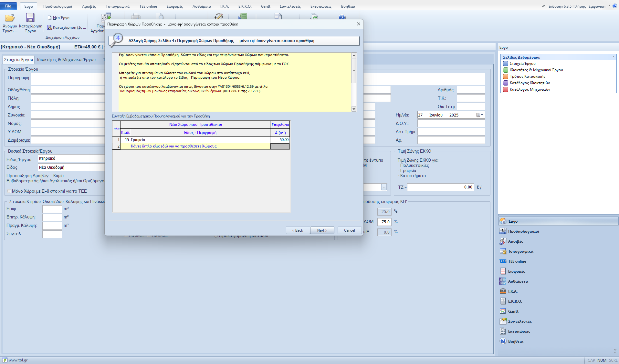Viewport: 619px width, 364px height.
Task: Collapse the Σελίδες Δεδομένων panel
Action: (x=614, y=57)
